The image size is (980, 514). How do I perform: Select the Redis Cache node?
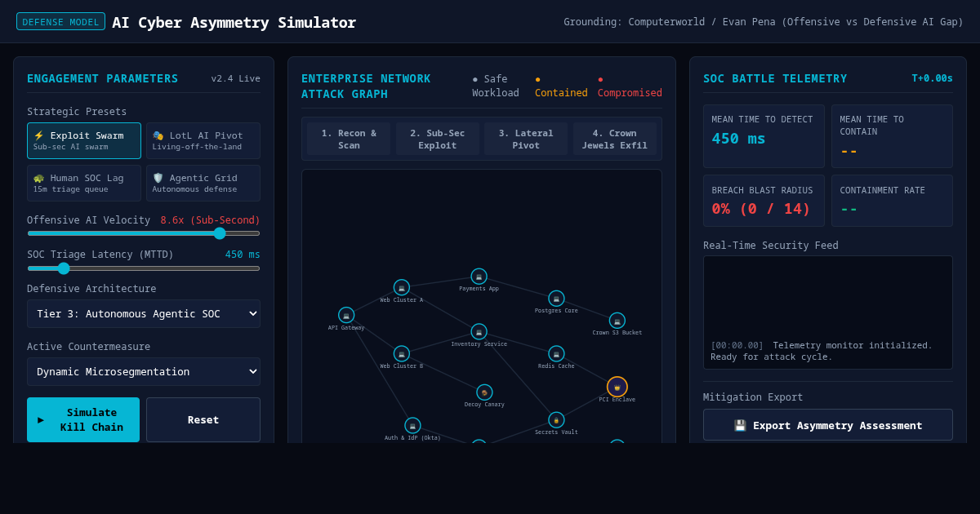click(x=556, y=354)
